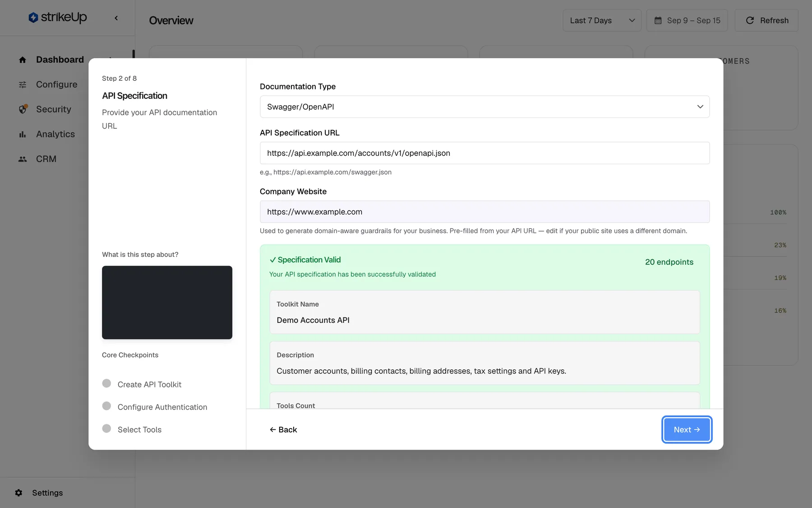812x508 pixels.
Task: Select the Create API Toolkit checkpoint circle
Action: pos(106,383)
